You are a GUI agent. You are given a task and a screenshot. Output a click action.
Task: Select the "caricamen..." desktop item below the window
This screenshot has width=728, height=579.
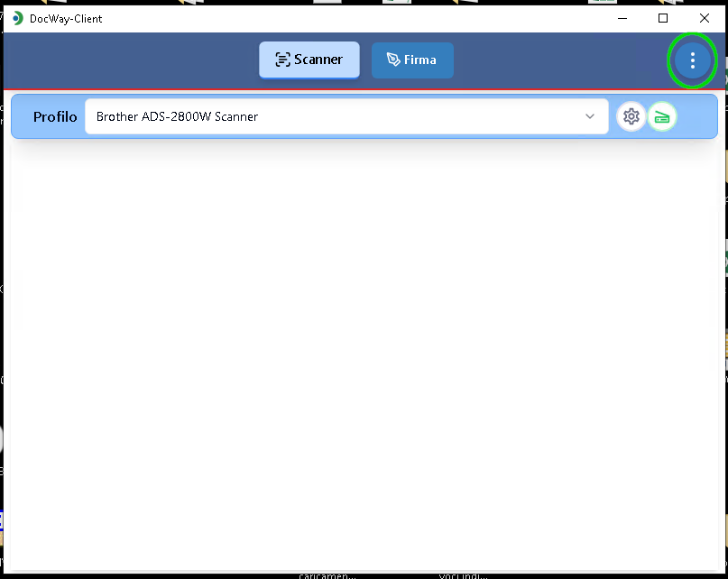(327, 574)
